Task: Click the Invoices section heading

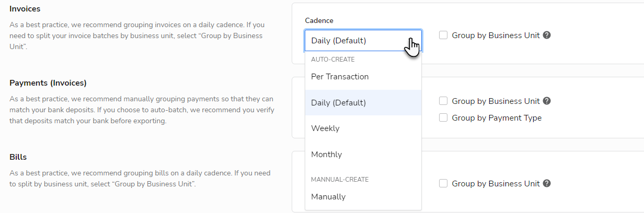Action: [x=25, y=9]
